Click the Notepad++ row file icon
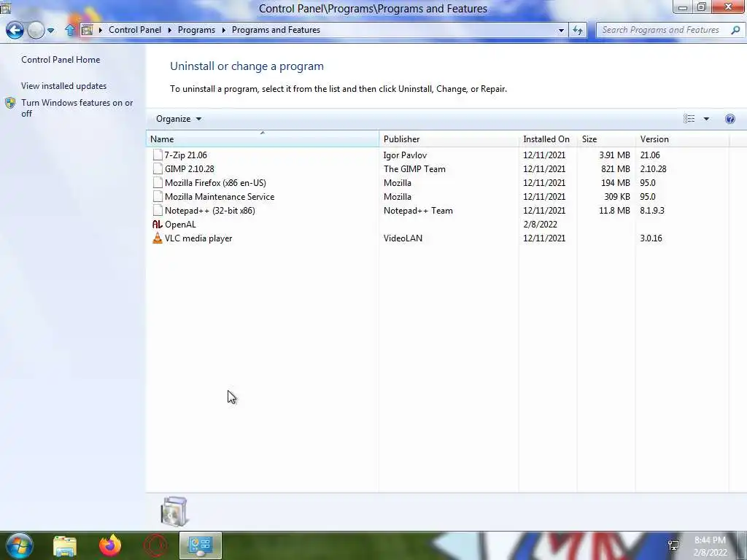 point(158,210)
